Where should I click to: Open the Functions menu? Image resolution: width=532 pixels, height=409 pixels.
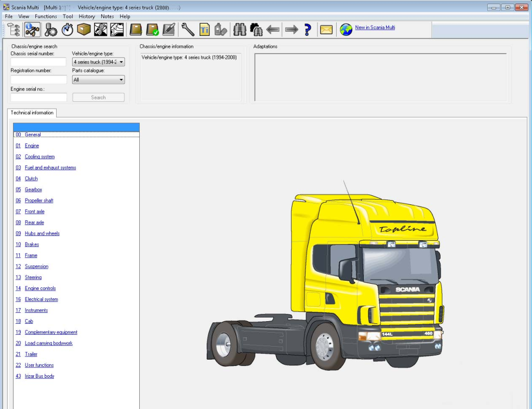[46, 17]
